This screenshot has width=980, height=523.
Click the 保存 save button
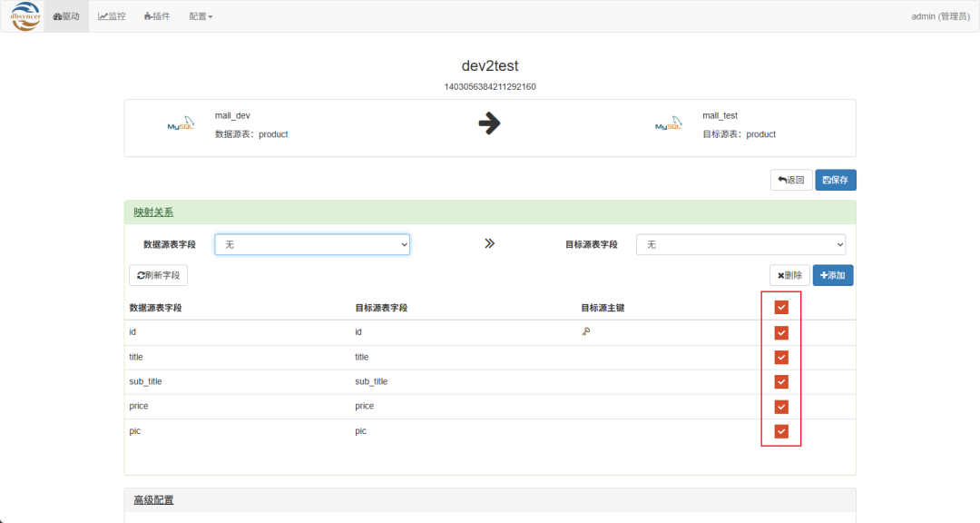coord(835,180)
